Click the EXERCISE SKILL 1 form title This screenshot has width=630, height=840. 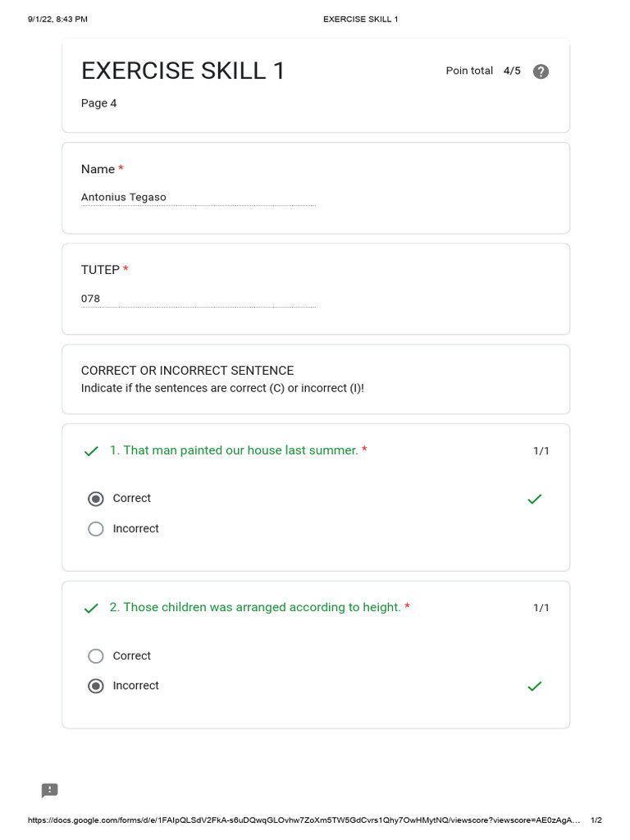(x=183, y=71)
